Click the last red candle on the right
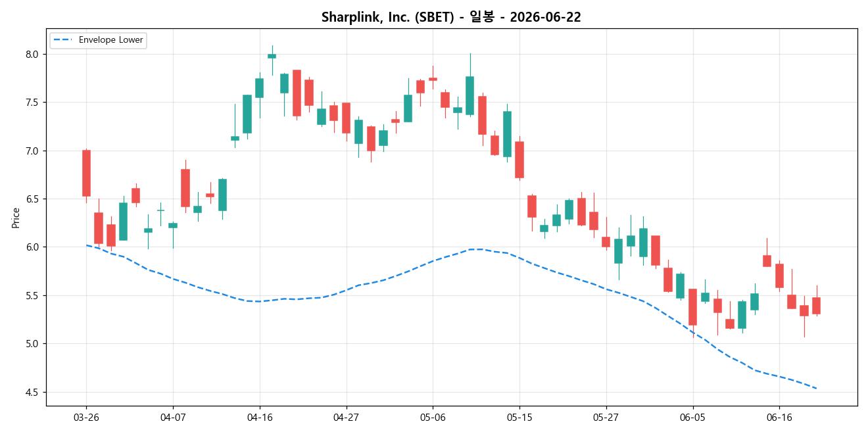The width and height of the screenshot is (868, 434). pyautogui.click(x=816, y=306)
